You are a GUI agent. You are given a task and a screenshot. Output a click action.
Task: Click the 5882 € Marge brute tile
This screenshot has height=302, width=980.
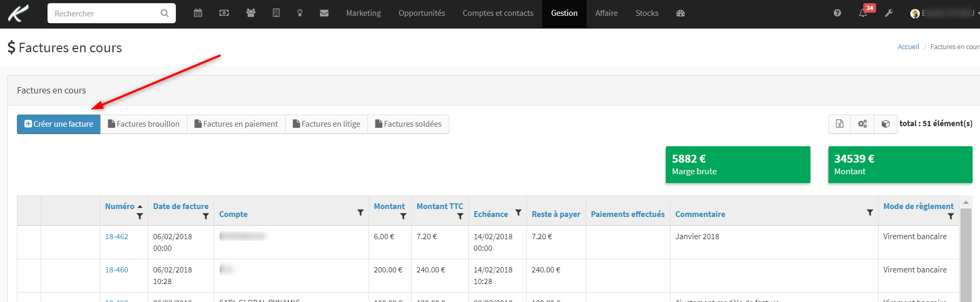point(738,165)
